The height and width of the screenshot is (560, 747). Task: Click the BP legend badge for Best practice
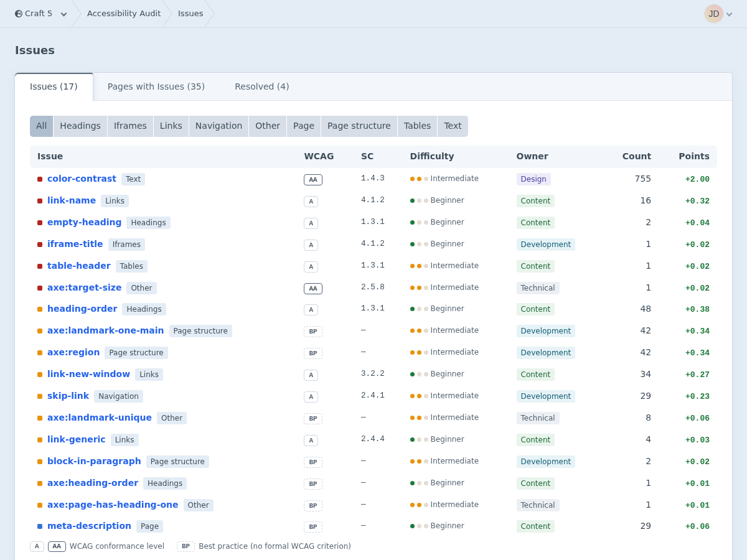point(186,546)
